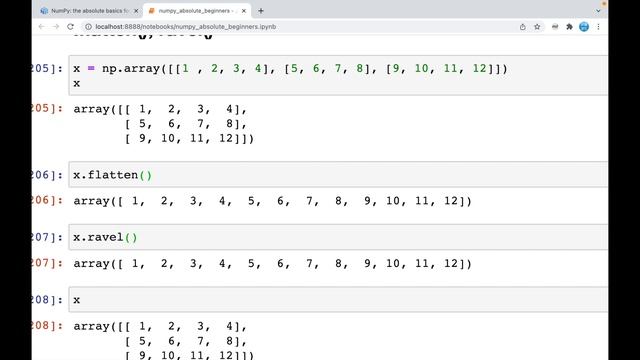Screen dimensions: 640x360
Task: Expand the tab search chevron
Action: pyautogui.click(x=598, y=11)
